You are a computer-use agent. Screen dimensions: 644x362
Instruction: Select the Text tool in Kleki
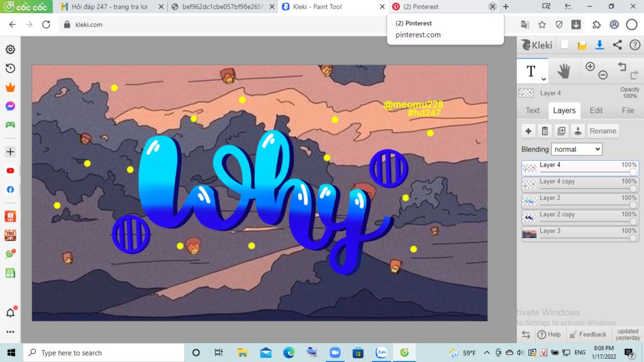coord(532,71)
